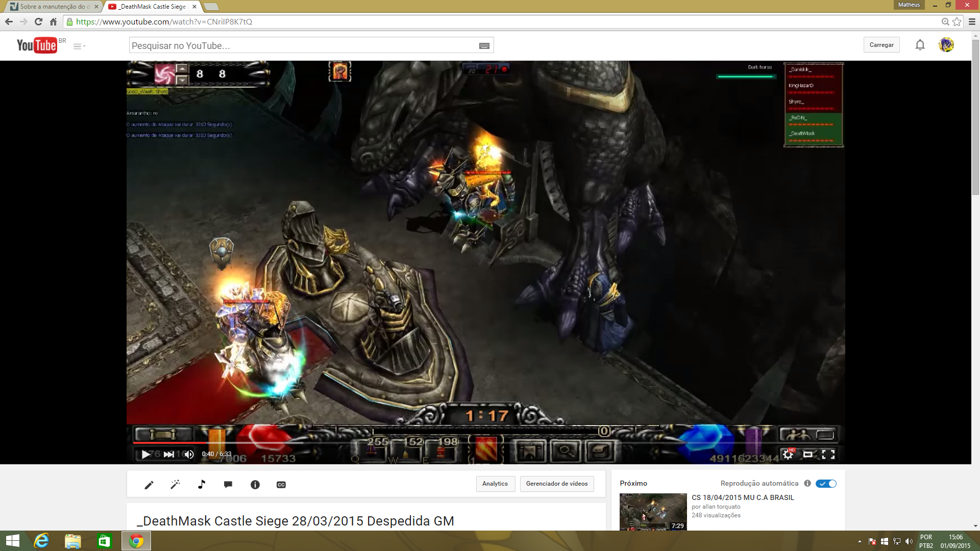980x551 pixels.
Task: Expand the YouTube guide menu dropdown
Action: coord(79,46)
